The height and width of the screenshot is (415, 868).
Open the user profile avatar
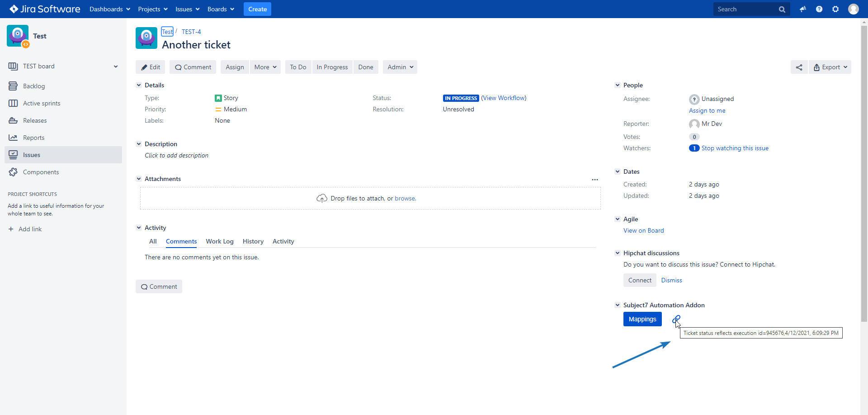pyautogui.click(x=853, y=9)
